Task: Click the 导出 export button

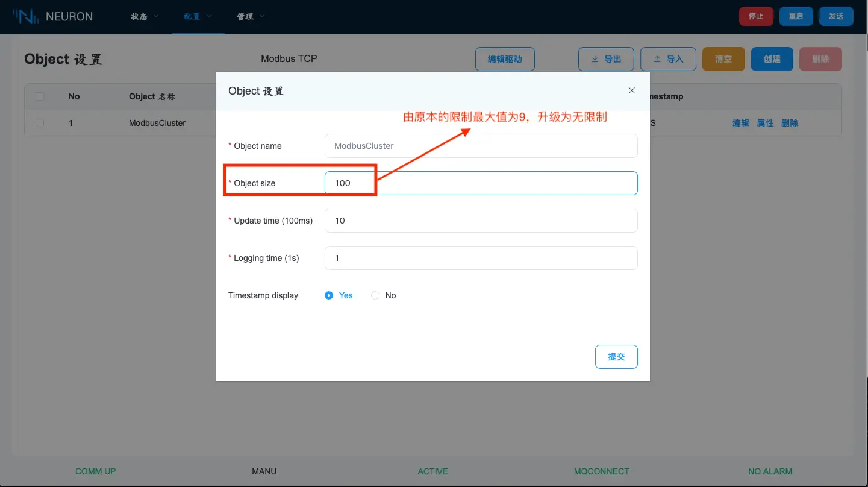Action: coord(606,59)
